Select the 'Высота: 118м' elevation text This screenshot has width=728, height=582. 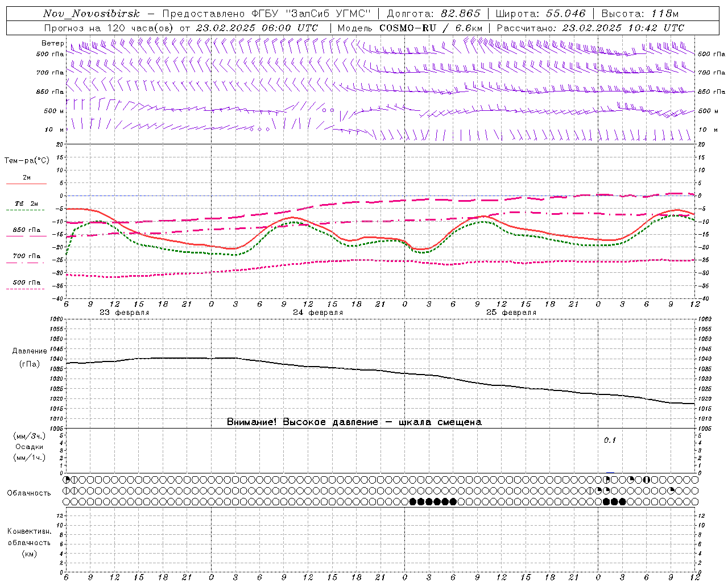coord(640,14)
